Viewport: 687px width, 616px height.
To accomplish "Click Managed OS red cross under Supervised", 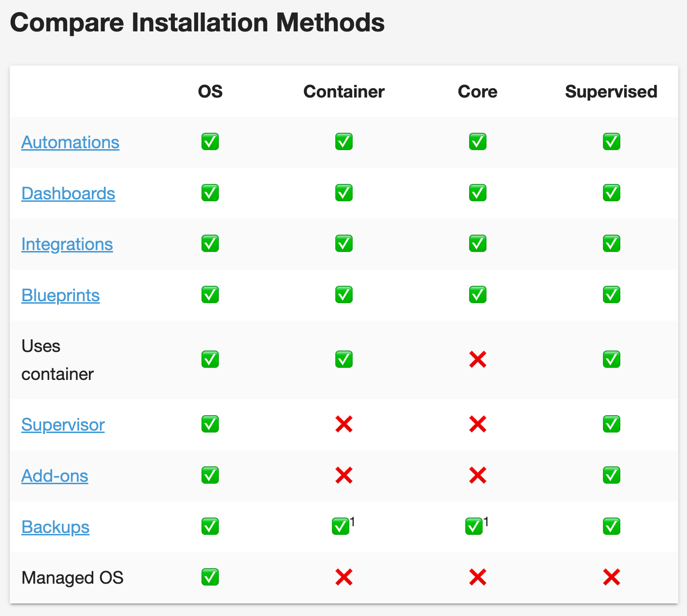I will coord(612,577).
